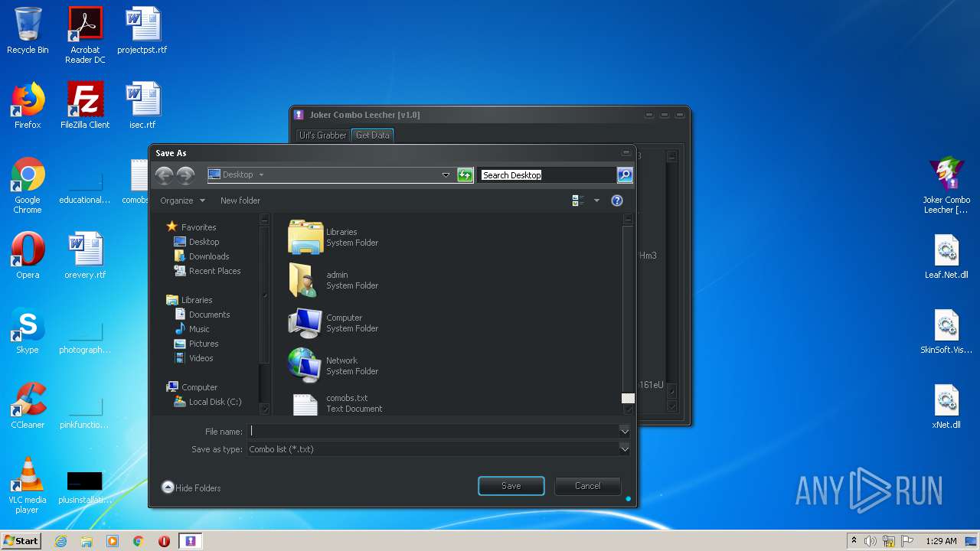Select Downloads under Favorites

click(x=201, y=256)
